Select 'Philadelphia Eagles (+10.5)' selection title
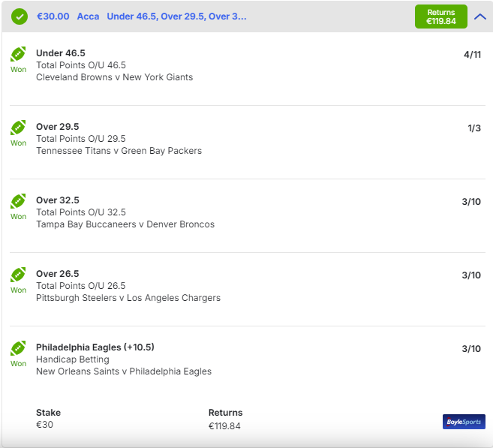 (95, 347)
